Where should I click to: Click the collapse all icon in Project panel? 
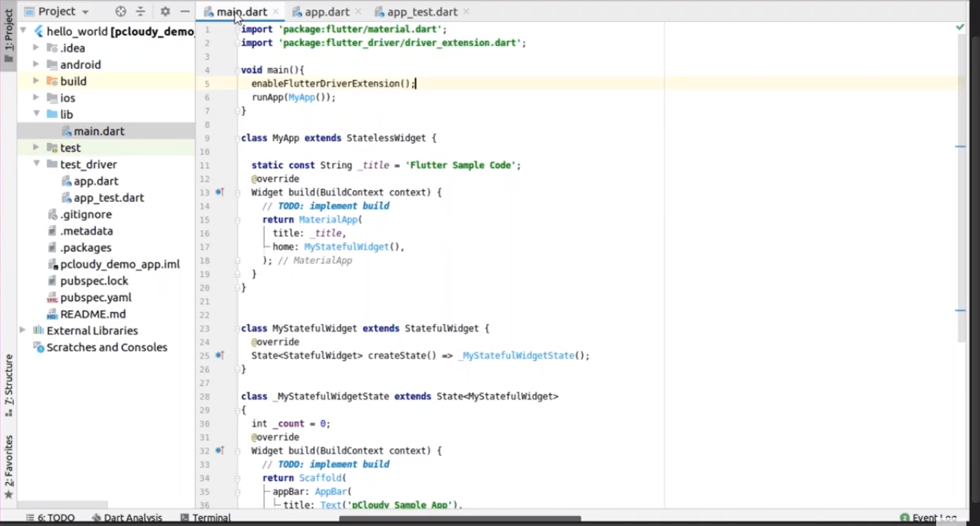pyautogui.click(x=141, y=11)
